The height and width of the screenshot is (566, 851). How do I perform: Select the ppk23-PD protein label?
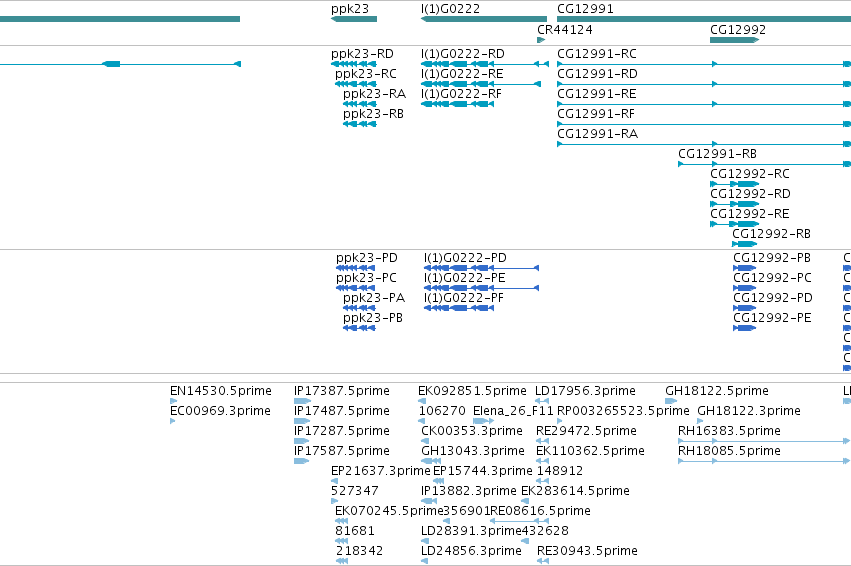coord(366,258)
